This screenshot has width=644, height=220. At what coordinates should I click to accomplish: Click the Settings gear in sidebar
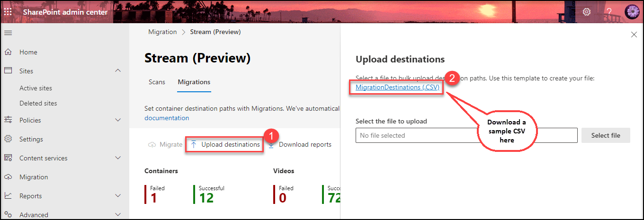tap(8, 139)
